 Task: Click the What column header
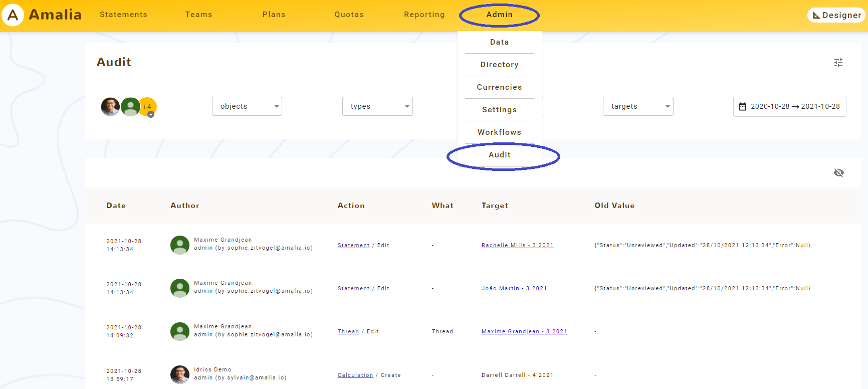(443, 206)
